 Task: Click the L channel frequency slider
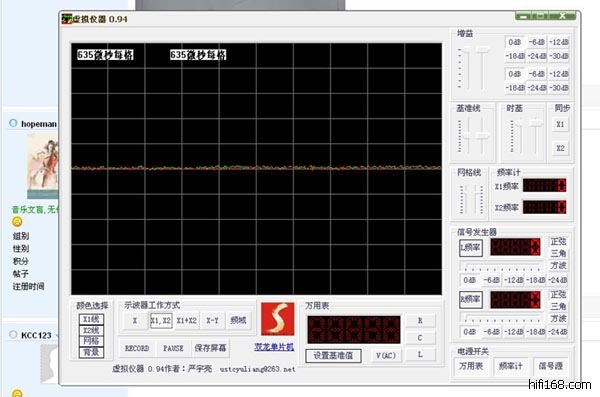[502, 265]
